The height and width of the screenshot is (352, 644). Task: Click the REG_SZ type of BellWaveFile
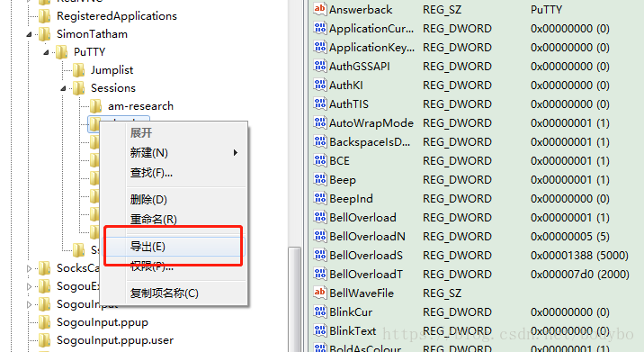pos(442,293)
